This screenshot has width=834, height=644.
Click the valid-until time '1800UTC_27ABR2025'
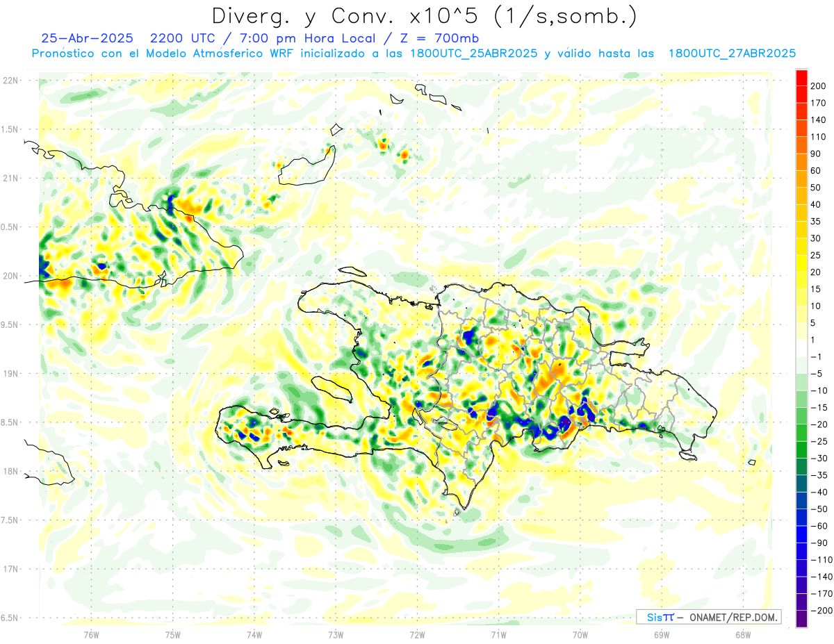tap(732, 53)
